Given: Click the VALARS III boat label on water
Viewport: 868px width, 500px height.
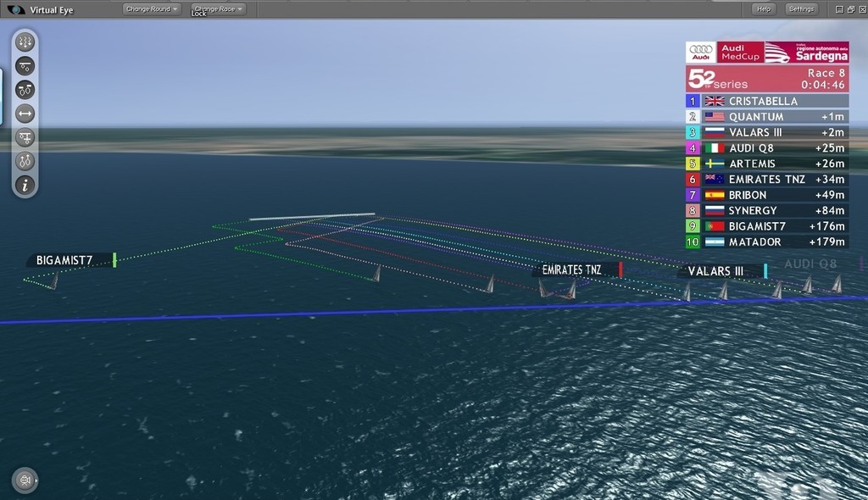Looking at the screenshot, I should pos(722,271).
